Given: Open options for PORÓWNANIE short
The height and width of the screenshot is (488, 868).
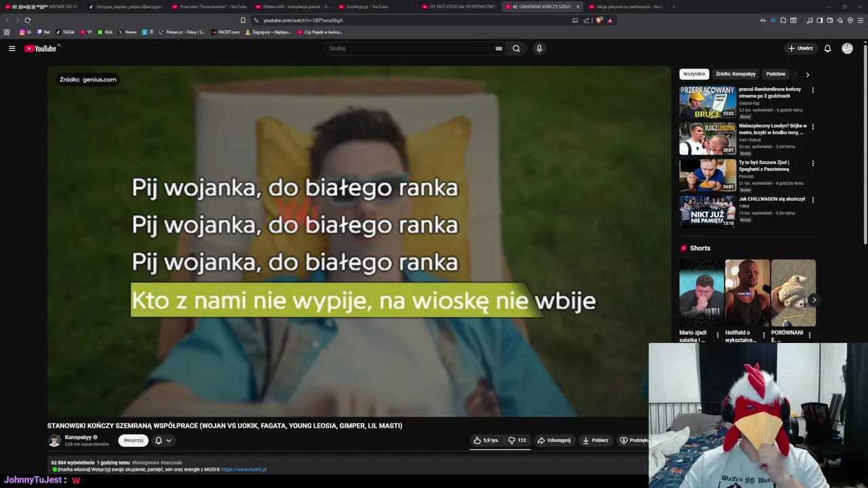Looking at the screenshot, I should point(809,335).
